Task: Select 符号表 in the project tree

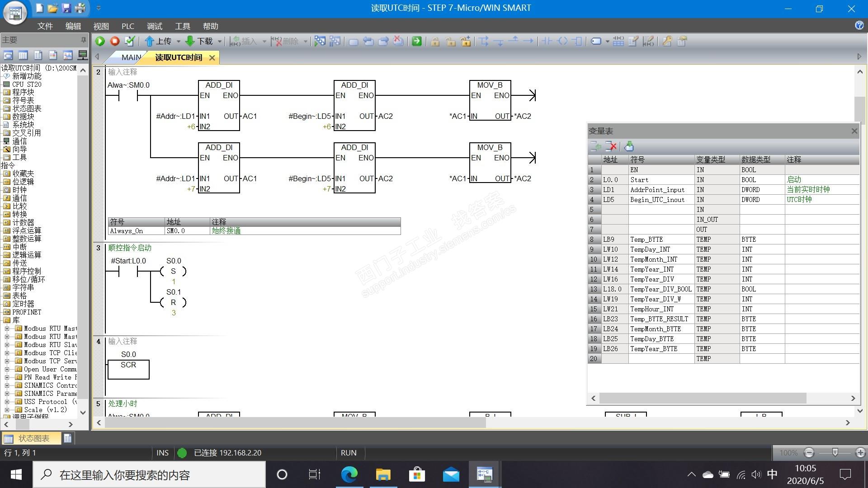Action: 23,100
